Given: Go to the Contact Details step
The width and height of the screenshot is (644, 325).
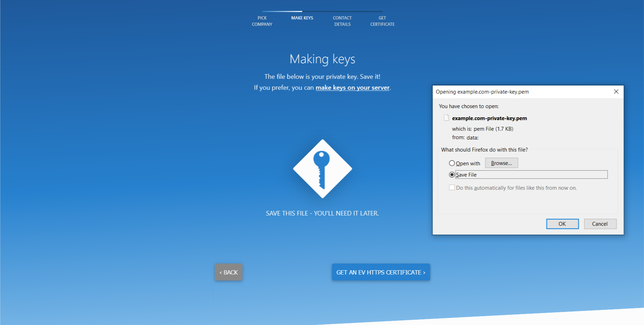Looking at the screenshot, I should click(x=342, y=21).
